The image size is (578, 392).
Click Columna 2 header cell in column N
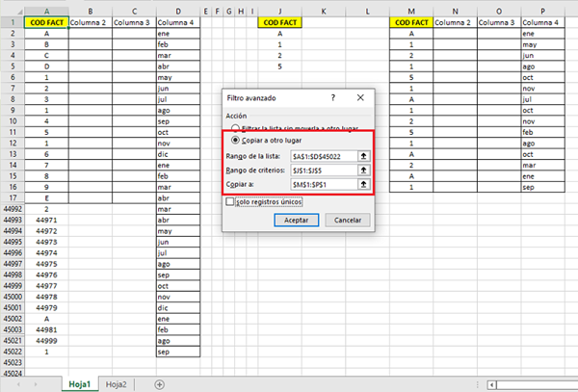point(456,22)
